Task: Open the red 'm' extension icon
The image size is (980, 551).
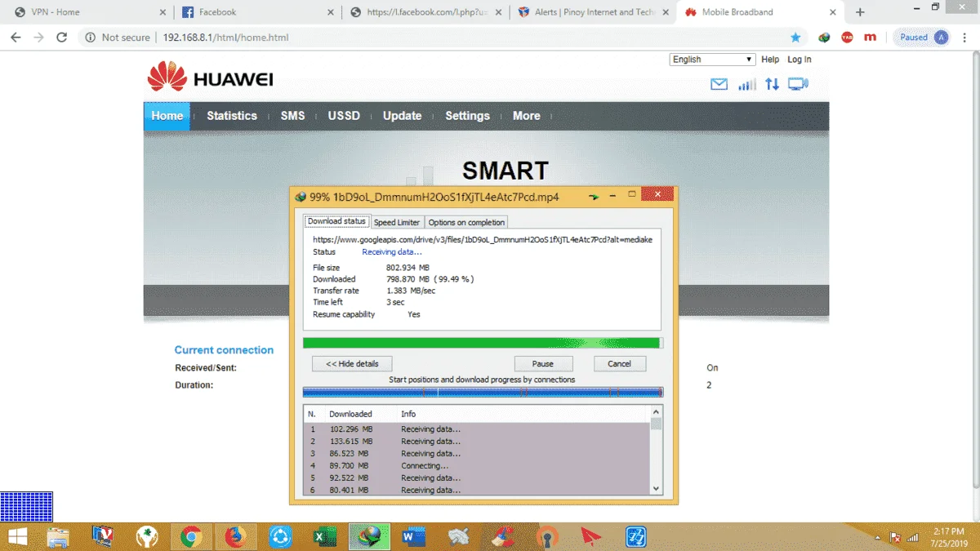Action: pos(870,38)
